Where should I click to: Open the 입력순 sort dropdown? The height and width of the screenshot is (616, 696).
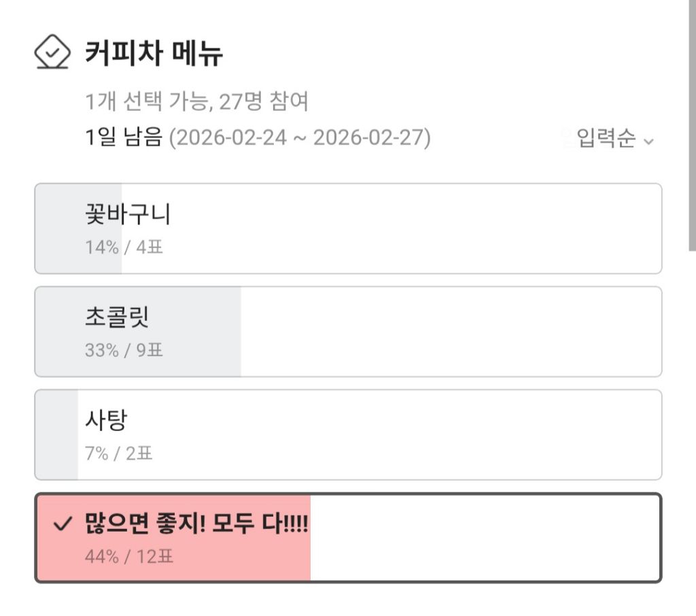coord(606,139)
